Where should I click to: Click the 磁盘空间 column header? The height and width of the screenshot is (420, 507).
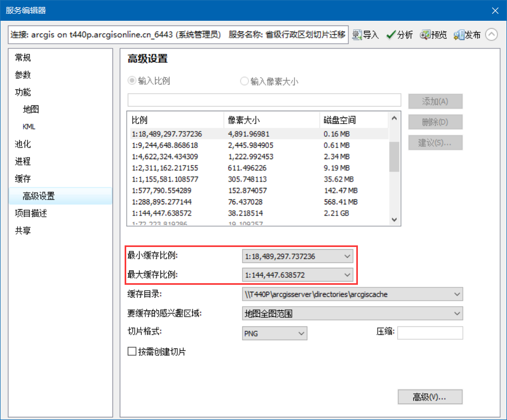point(354,120)
